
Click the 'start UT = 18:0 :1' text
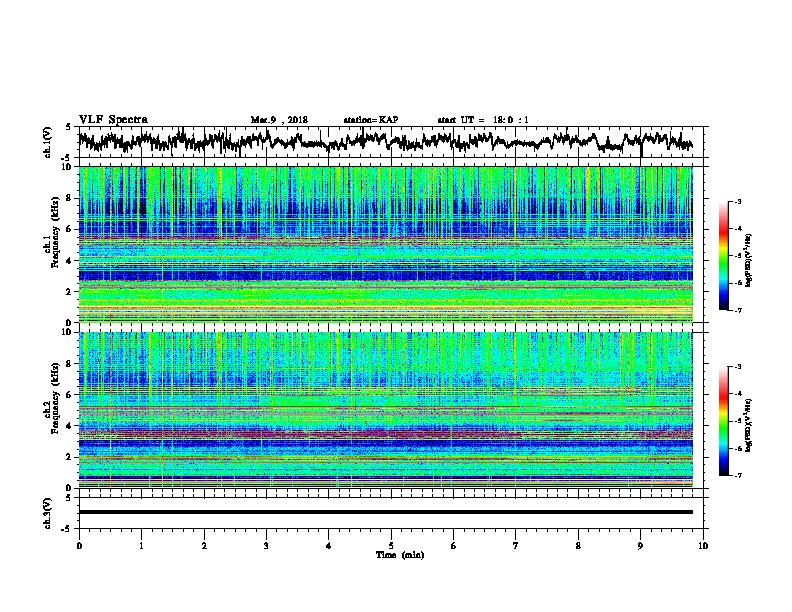483,120
